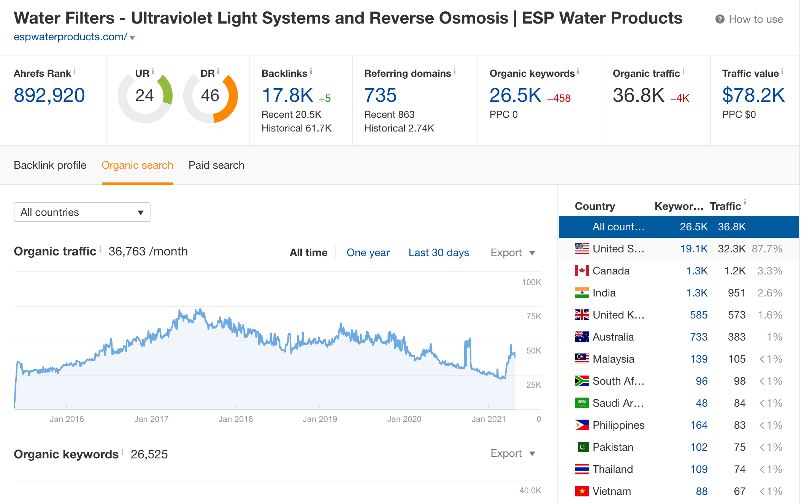Open the Backlinks count 17.8K
This screenshot has width=812, height=504.
click(288, 95)
